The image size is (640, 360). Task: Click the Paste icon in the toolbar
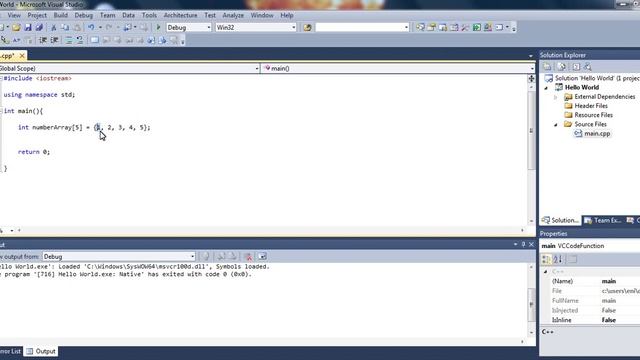[77, 27]
